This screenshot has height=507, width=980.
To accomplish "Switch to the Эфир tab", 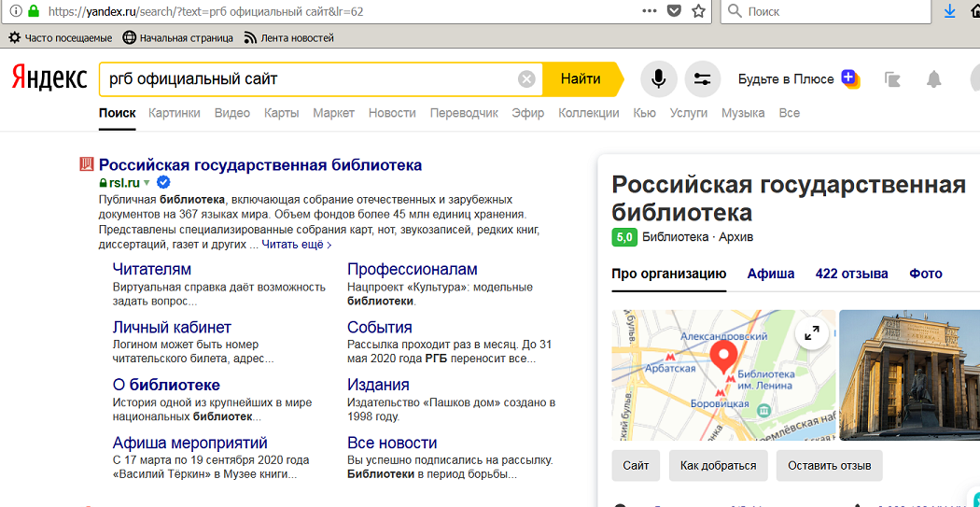I will pos(528,113).
